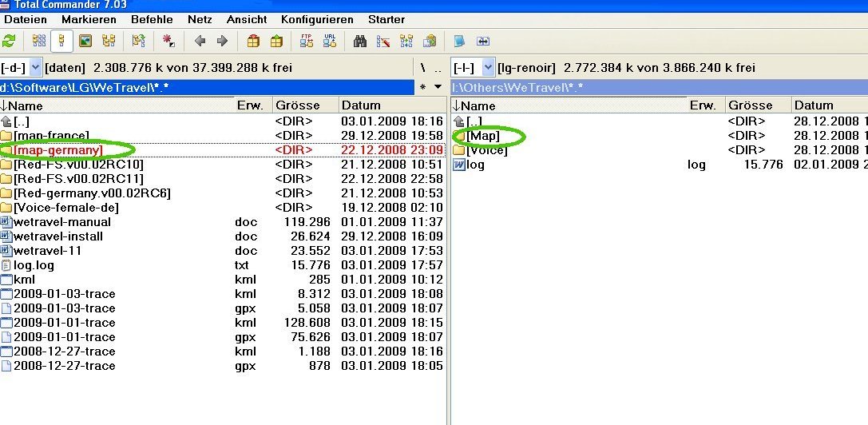Select the 285-byte kml file
The image size is (868, 425).
coord(223,280)
